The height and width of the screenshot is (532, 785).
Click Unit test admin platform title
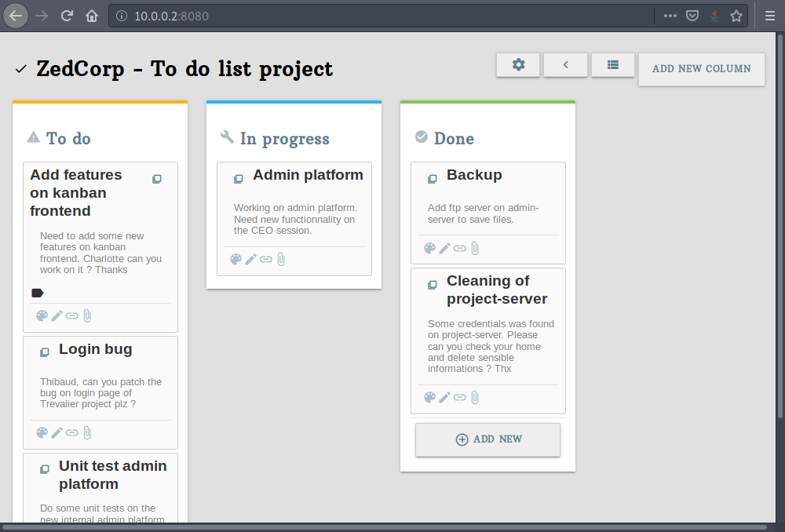pos(112,475)
